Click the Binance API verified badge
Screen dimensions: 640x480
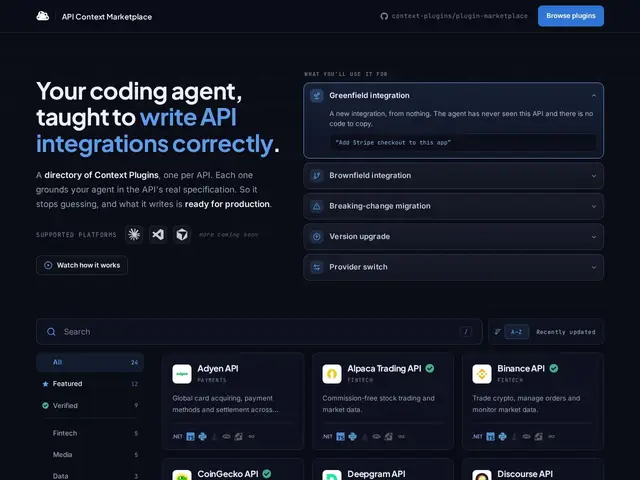coord(553,368)
